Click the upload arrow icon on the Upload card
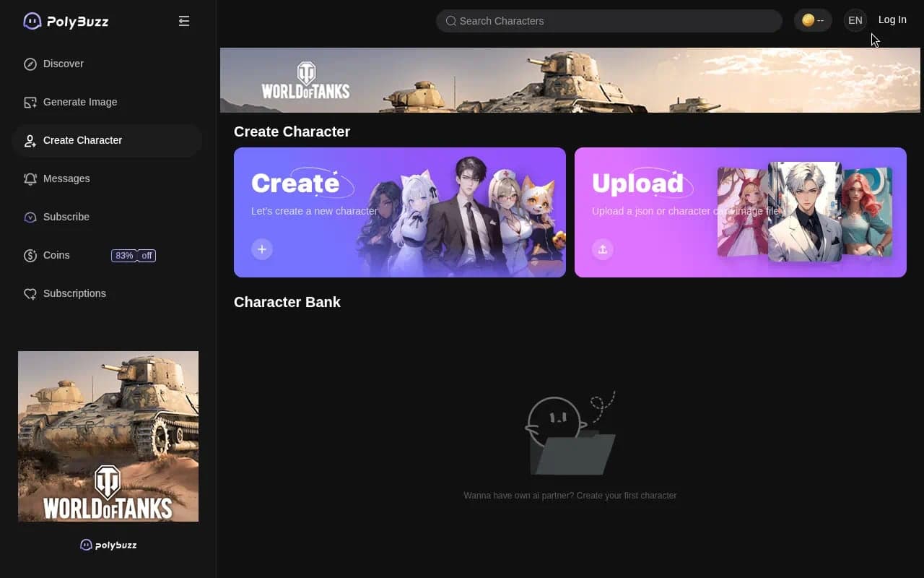 point(603,249)
